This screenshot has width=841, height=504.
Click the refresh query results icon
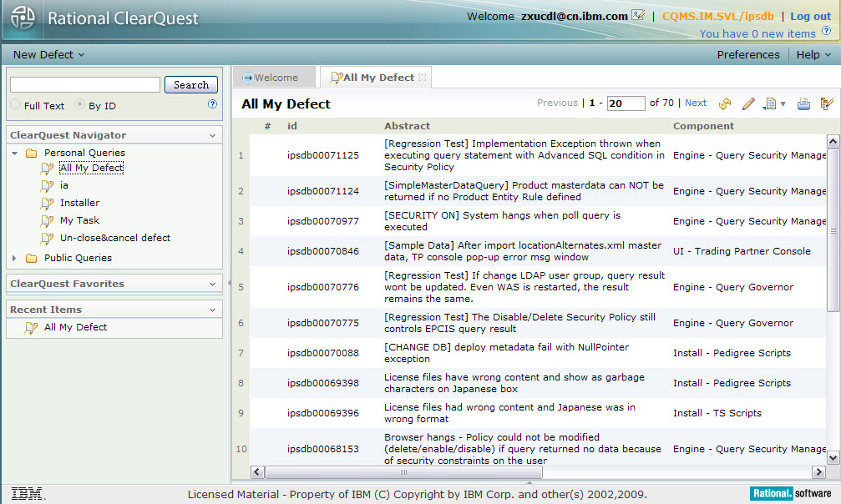[725, 103]
